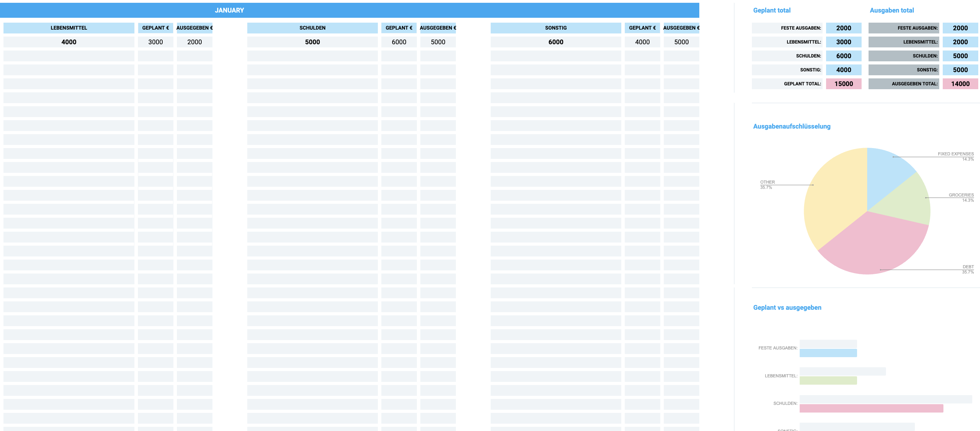980x431 pixels.
Task: Click AUSGEGEBEN € header next to SONSTIG
Action: (x=681, y=28)
